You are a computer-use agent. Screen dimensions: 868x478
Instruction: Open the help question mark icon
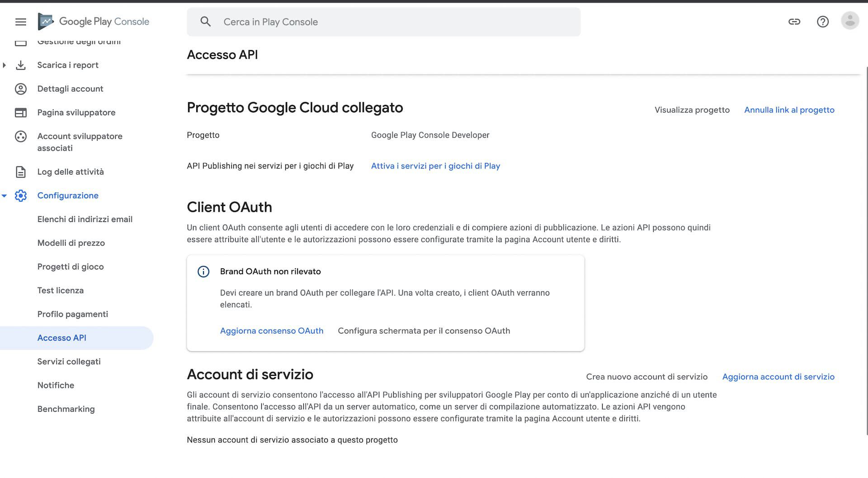tap(822, 22)
